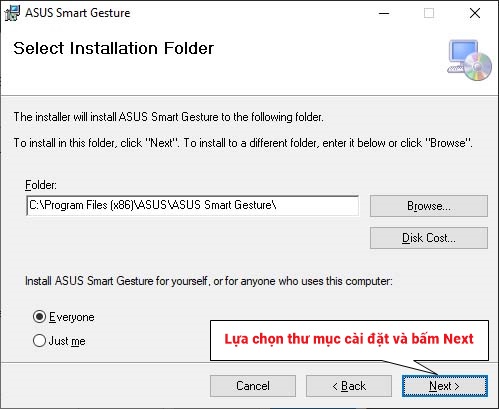Viewport: 499px width, 409px height.
Task: Cancel the installation
Action: [x=253, y=386]
